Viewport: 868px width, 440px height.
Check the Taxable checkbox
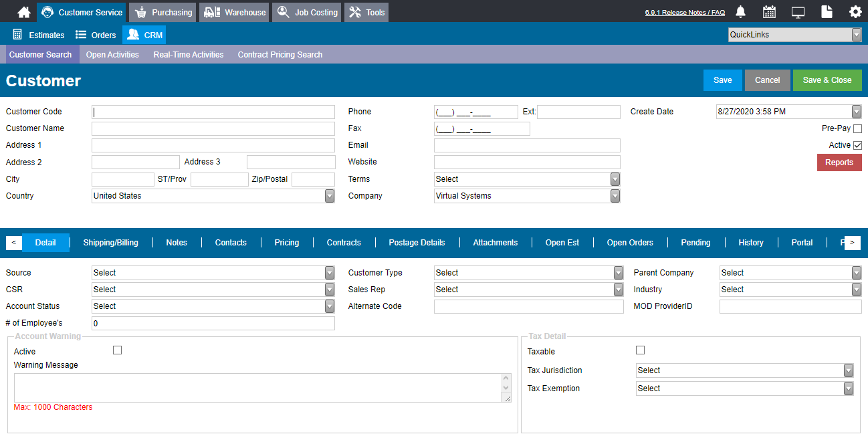[x=640, y=350]
